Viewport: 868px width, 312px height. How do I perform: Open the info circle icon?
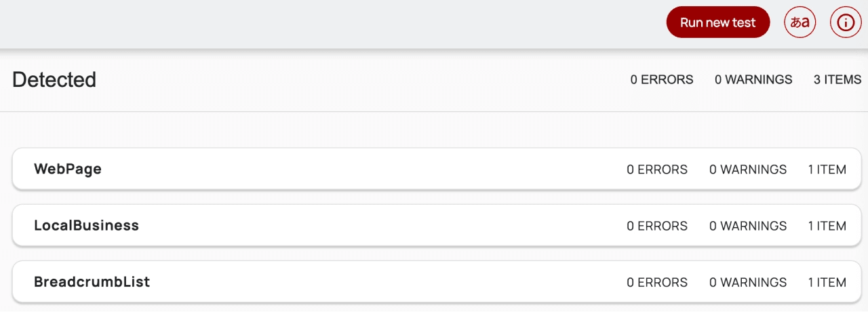coord(846,22)
